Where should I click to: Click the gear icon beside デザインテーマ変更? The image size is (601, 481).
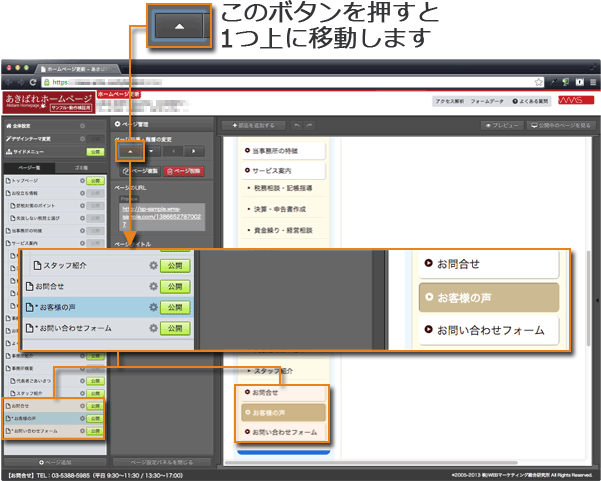[81, 138]
